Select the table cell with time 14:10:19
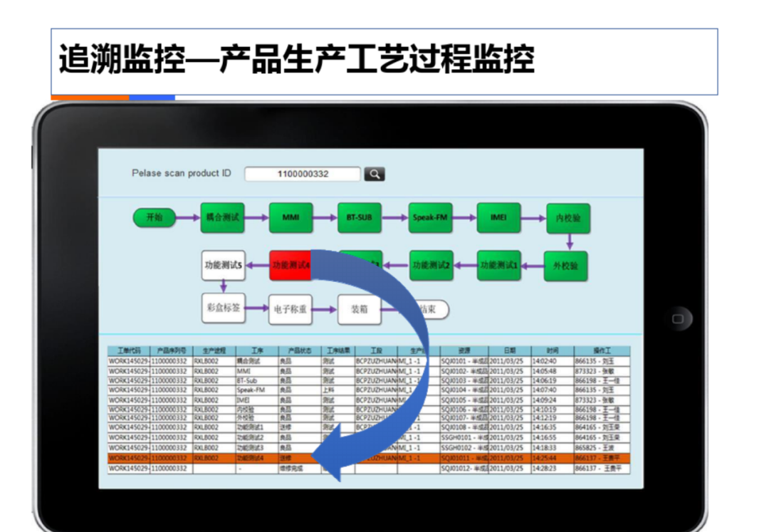769x532 pixels. click(553, 410)
